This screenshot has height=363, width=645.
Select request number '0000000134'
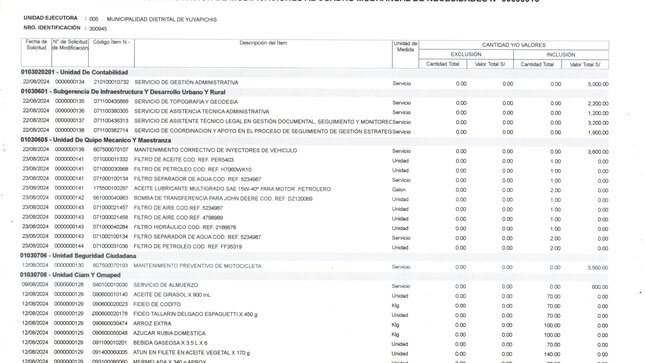[x=70, y=82]
